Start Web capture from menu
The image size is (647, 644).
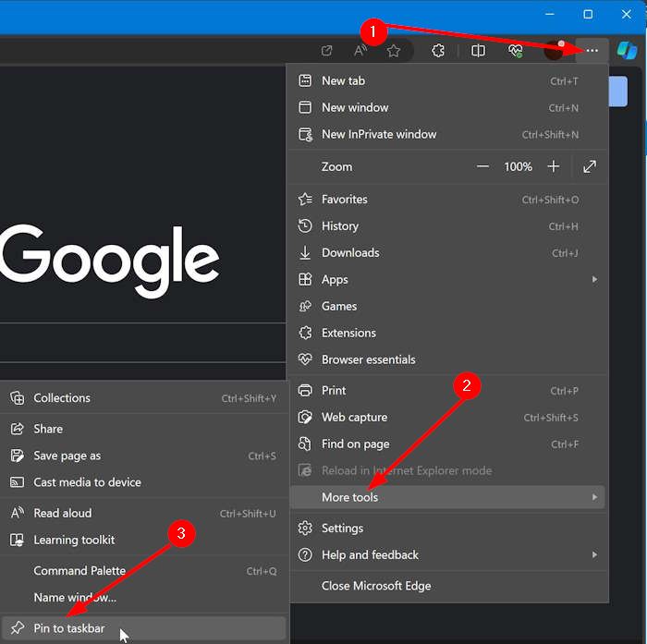[x=447, y=417]
